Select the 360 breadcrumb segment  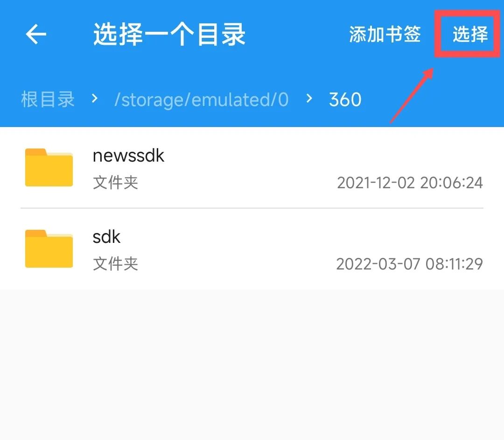point(345,99)
